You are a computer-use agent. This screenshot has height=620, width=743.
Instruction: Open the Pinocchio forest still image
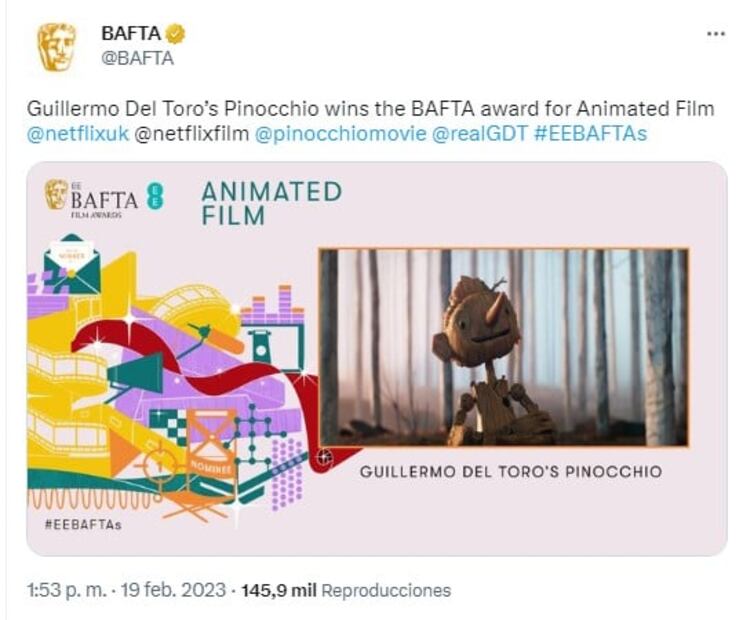pyautogui.click(x=504, y=347)
